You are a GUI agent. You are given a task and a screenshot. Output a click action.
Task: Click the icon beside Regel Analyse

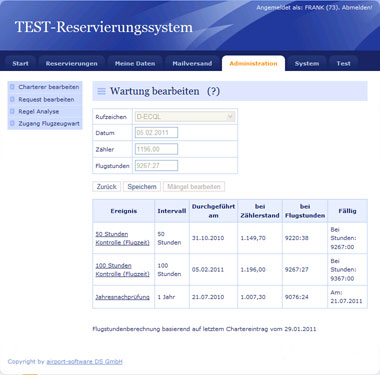click(12, 111)
